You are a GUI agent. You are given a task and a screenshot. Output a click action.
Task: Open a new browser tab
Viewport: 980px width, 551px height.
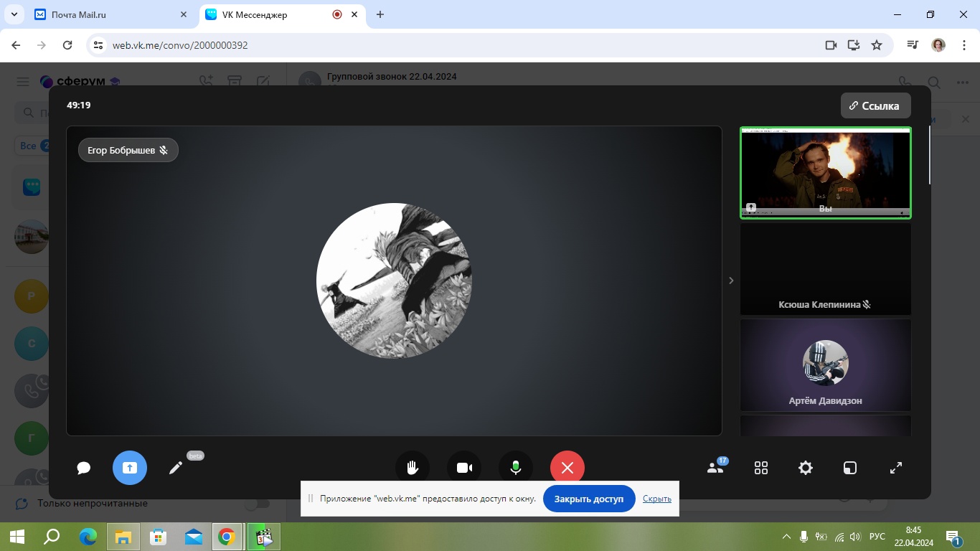(x=380, y=14)
